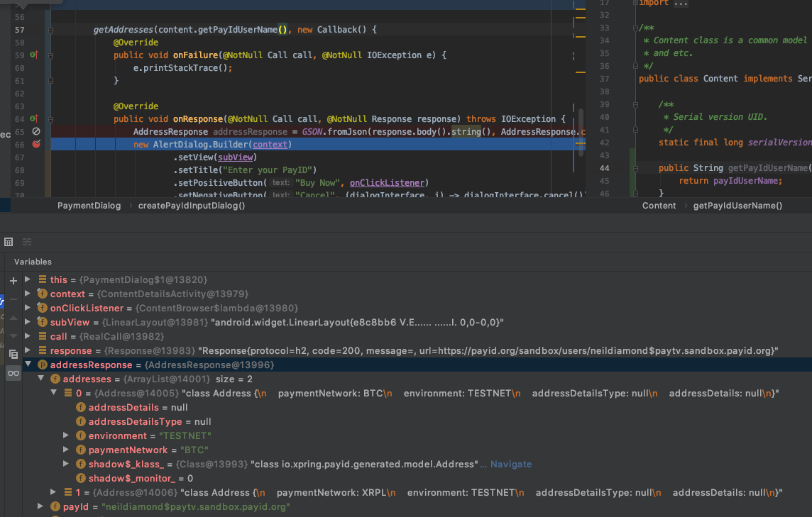Expand collapsed imports at line 17
Viewport: 812px width, 517px height.
pos(635,3)
